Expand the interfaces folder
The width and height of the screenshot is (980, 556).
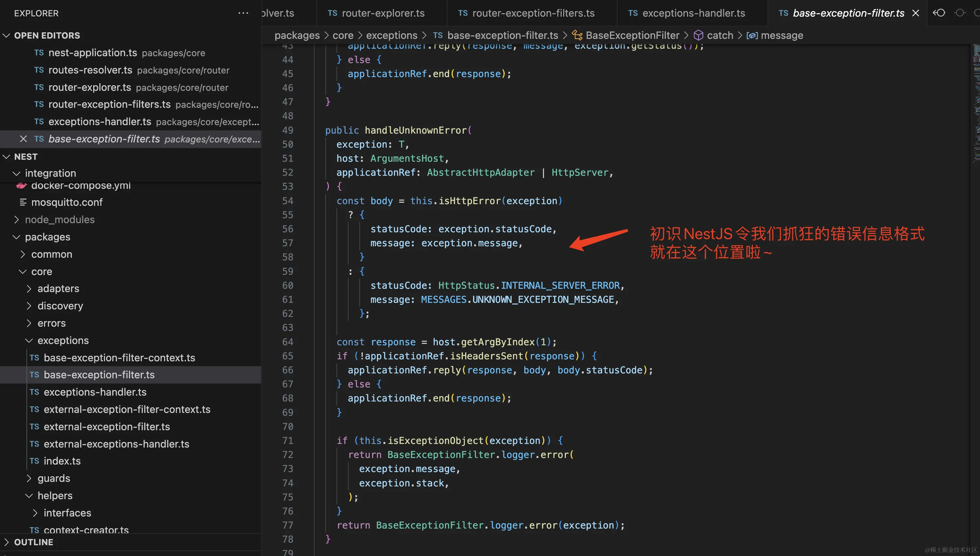[x=35, y=513]
